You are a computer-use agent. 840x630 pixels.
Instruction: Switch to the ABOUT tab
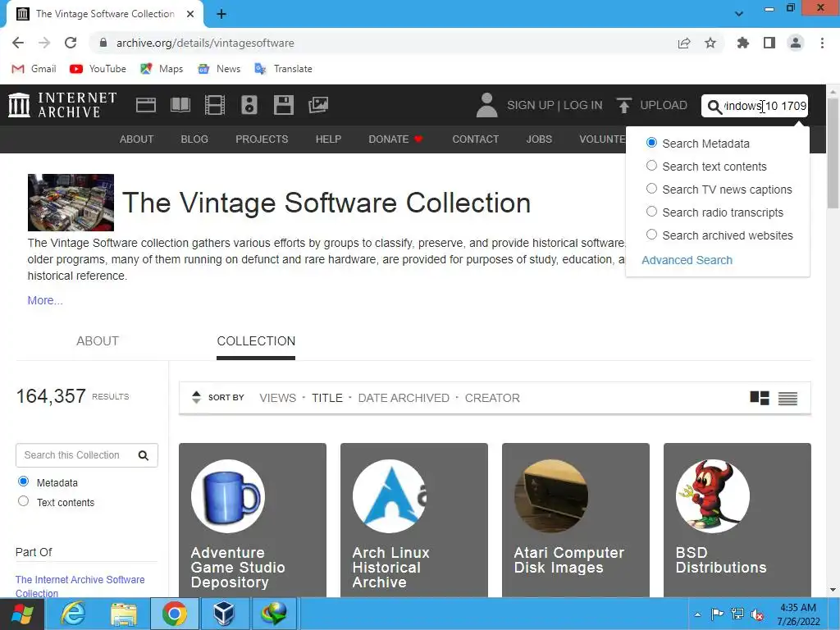[x=97, y=341]
